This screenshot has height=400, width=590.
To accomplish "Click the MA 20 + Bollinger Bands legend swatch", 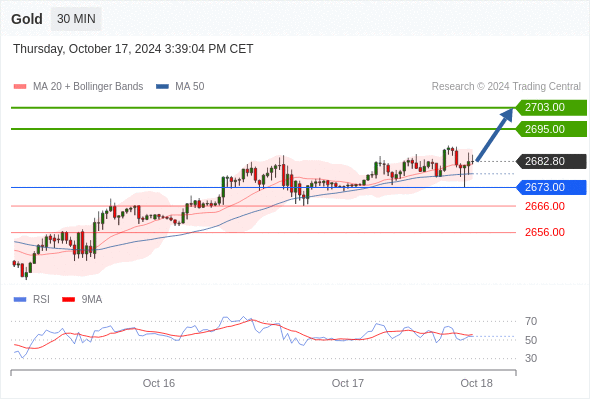I will [x=20, y=87].
